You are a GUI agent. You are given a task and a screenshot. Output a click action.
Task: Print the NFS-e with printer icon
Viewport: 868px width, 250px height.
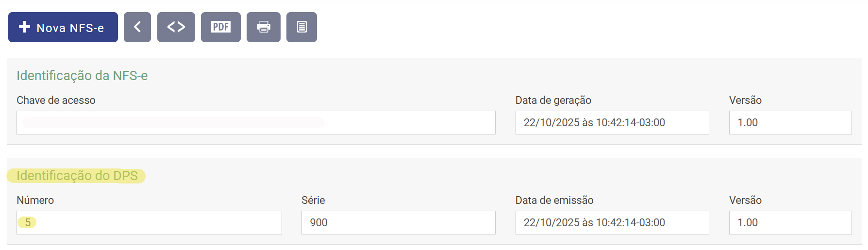coord(264,27)
